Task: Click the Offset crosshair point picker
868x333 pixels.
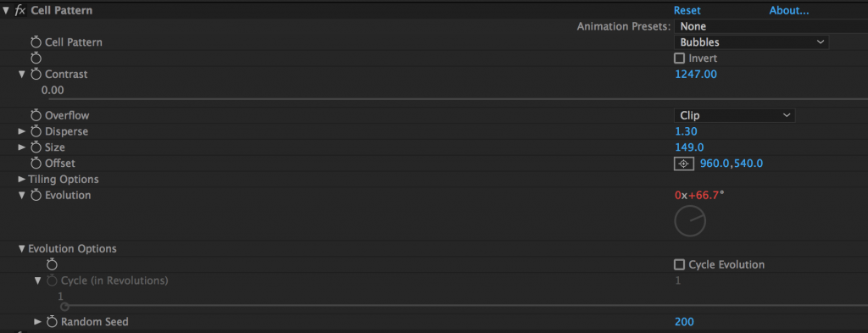Action: tap(684, 164)
